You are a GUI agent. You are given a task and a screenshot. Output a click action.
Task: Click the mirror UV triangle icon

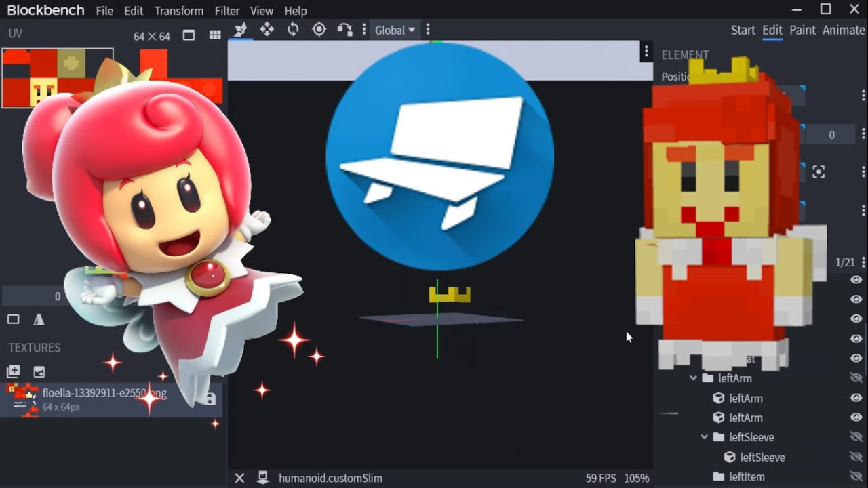(x=39, y=320)
